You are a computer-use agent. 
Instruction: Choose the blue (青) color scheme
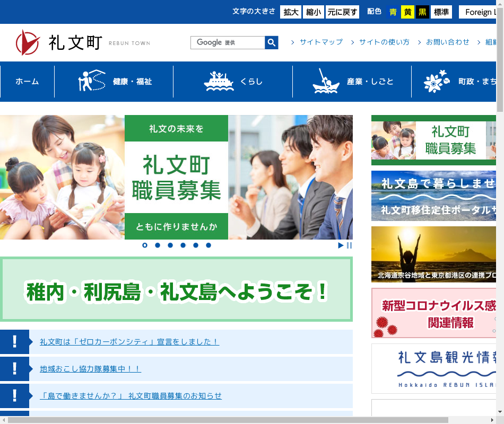pos(393,12)
